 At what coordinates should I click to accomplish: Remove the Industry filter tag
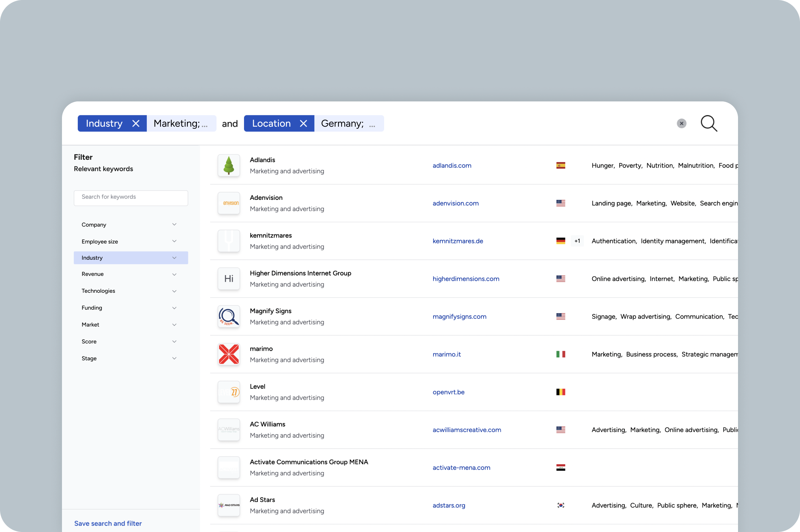(136, 123)
